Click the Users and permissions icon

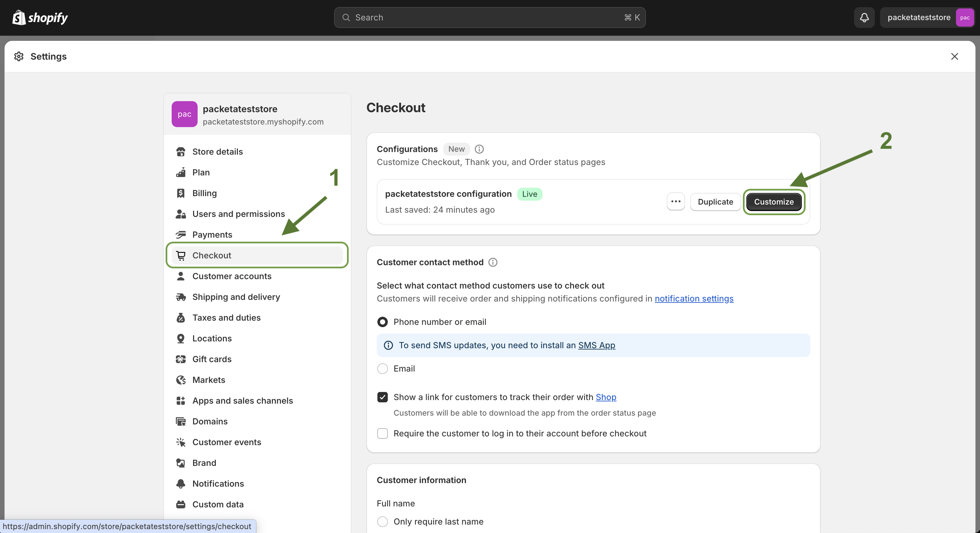pos(181,214)
